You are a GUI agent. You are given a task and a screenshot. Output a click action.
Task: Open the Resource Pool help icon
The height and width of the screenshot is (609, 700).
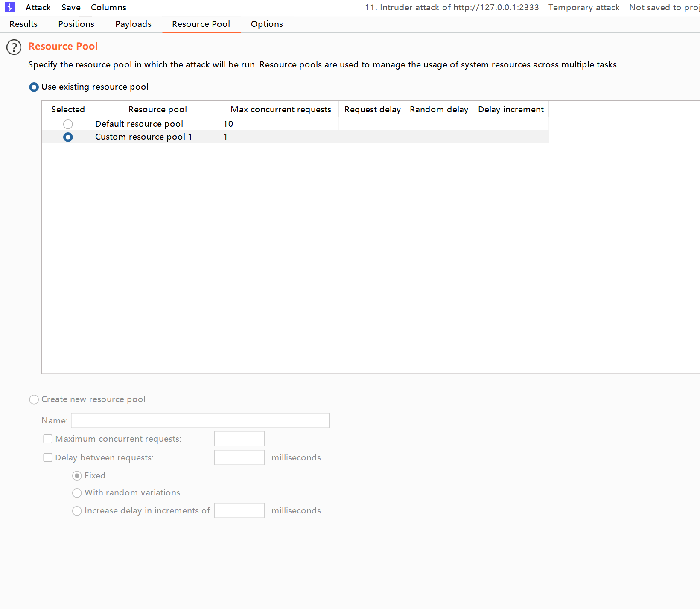[x=14, y=47]
